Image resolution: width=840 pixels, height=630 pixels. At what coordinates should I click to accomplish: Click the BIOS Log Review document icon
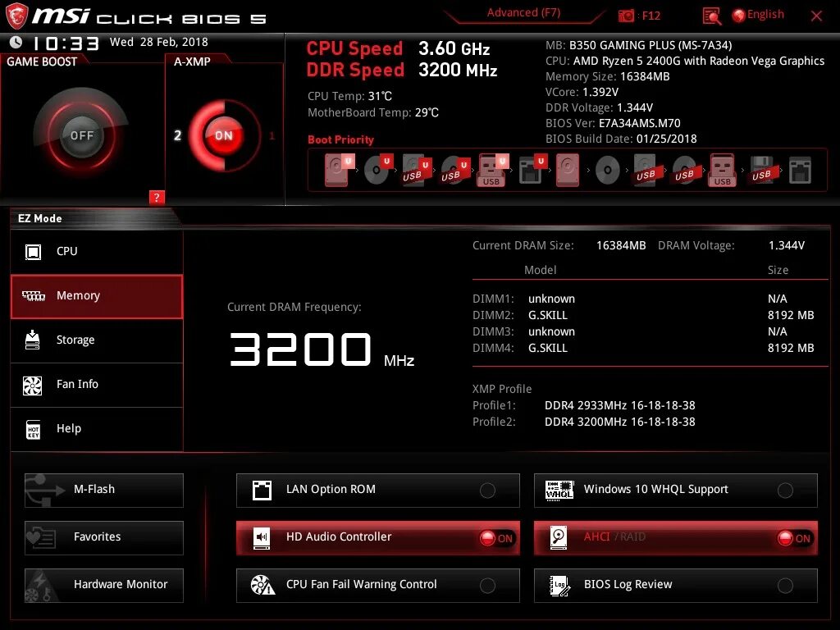point(559,585)
